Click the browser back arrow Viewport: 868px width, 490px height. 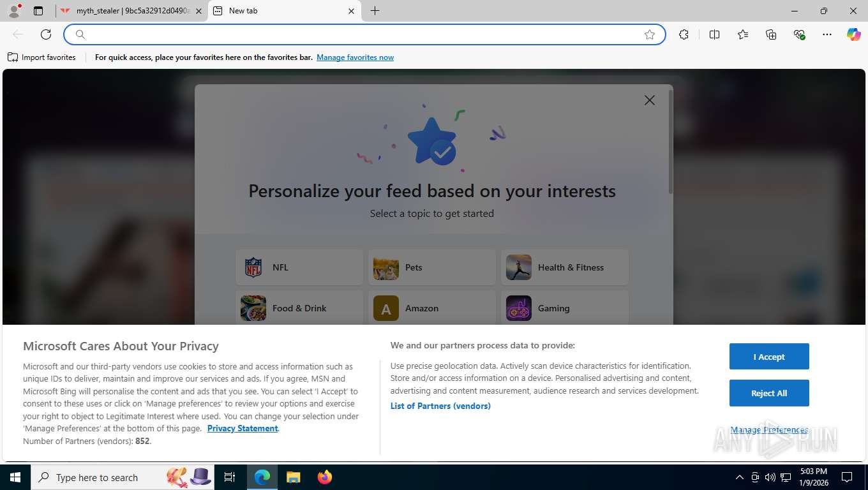[18, 34]
